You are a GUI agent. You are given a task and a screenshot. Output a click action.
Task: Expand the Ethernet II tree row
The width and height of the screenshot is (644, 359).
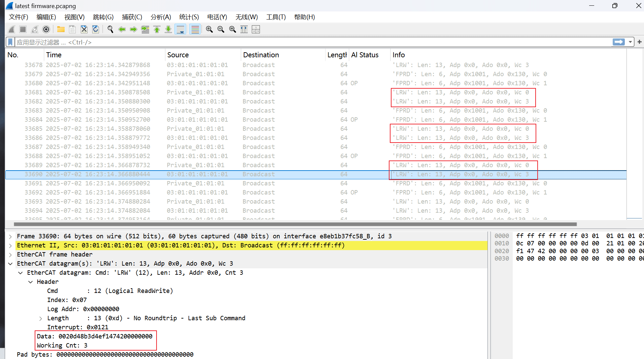[10, 245]
